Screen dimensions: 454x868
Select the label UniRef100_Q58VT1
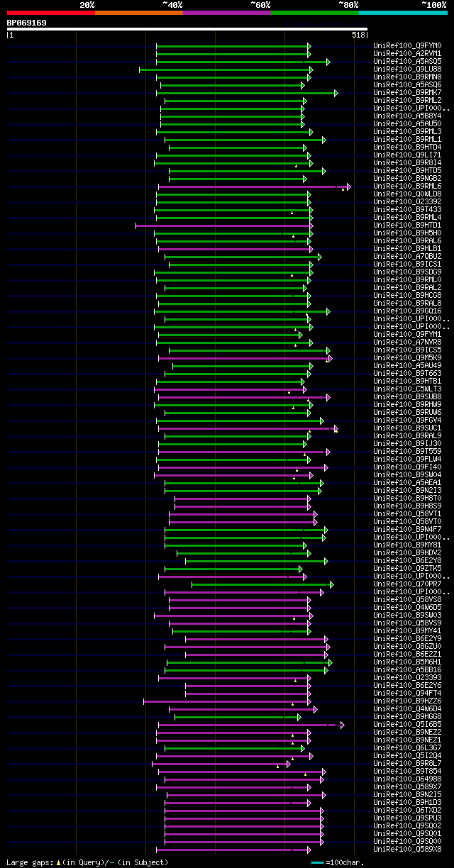(x=407, y=513)
